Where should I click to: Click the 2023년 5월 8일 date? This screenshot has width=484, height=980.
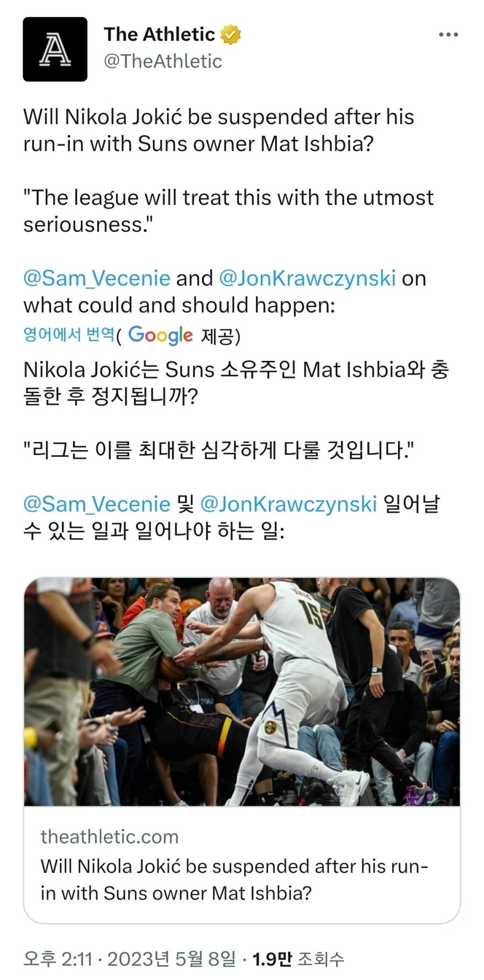point(172,959)
